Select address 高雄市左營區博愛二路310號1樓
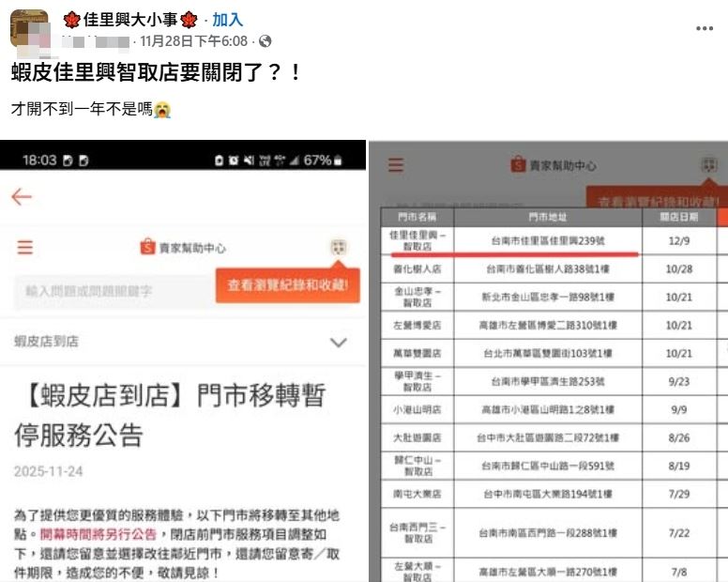Screen dimensions: 728x582 pyautogui.click(x=548, y=325)
